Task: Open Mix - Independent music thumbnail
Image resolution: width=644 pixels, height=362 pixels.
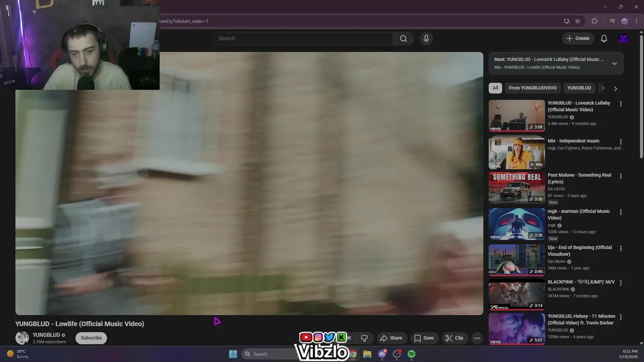Action: pos(517,152)
